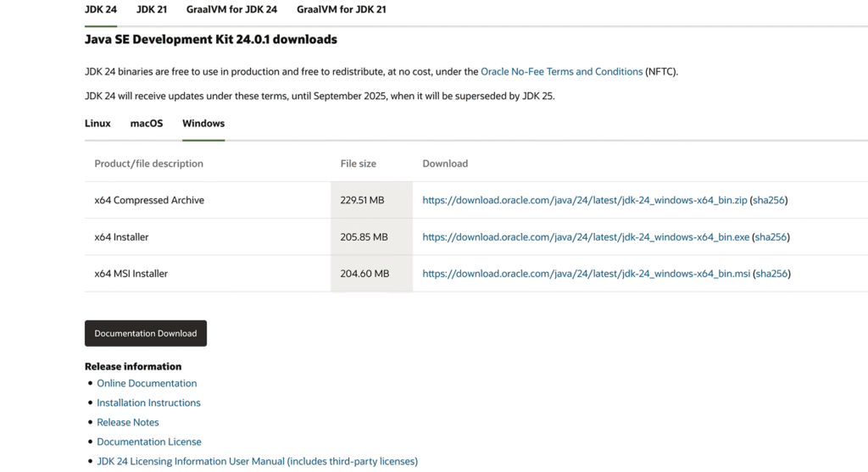Open JDK 24 Licensing Information User Manual
Image resolution: width=868 pixels, height=472 pixels.
258,461
